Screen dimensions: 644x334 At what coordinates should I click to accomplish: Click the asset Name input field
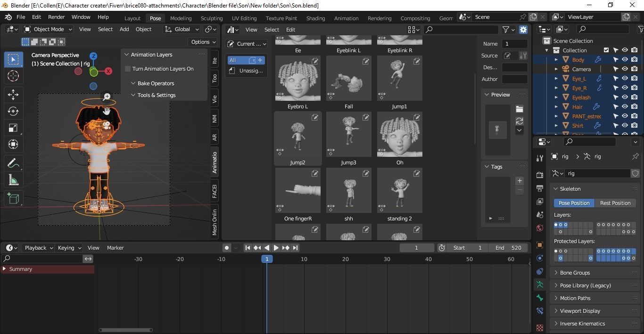(x=514, y=44)
